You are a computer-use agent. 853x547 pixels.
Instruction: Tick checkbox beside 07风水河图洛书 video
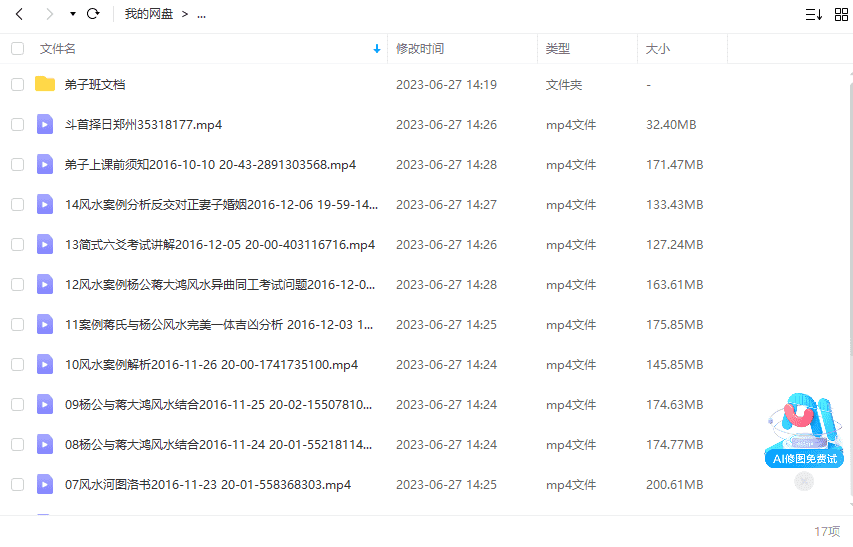(17, 485)
